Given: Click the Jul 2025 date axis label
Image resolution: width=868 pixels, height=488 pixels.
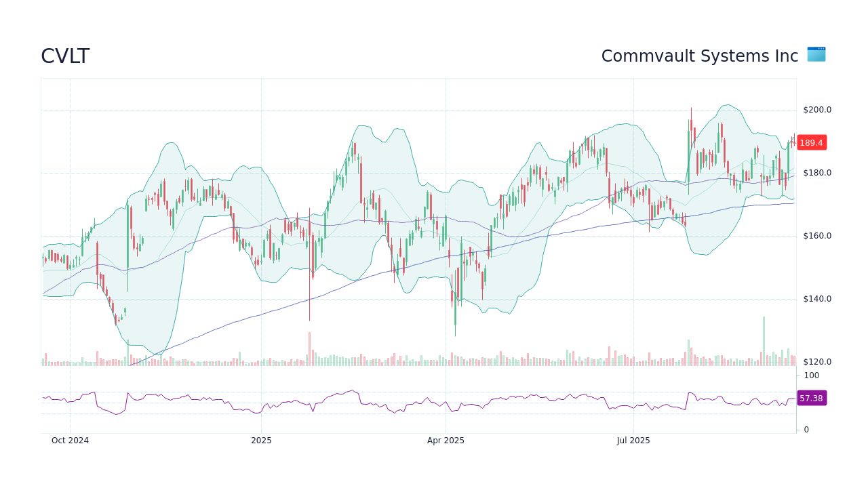Looking at the screenshot, I should 633,441.
